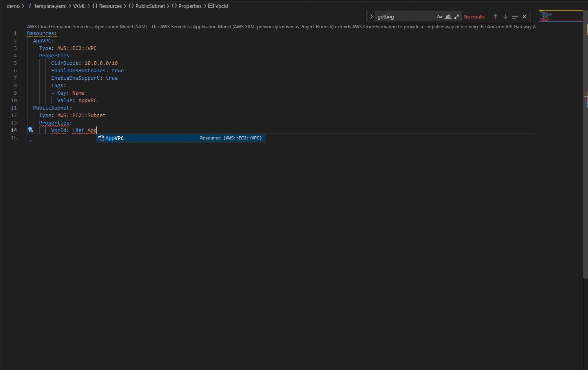Image resolution: width=588 pixels, height=370 pixels.
Task: Click the minimap in the top-right corner
Action: coord(561,16)
